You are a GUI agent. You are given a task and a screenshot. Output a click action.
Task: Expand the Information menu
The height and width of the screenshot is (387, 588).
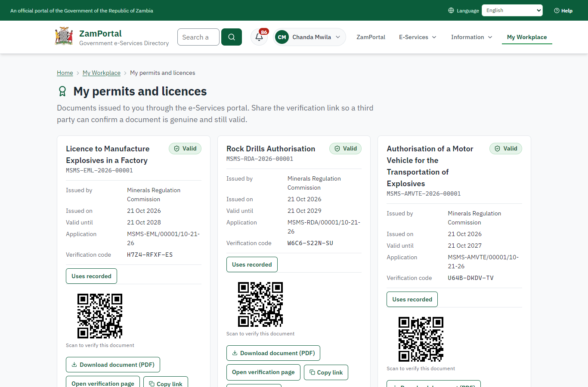tap(472, 37)
